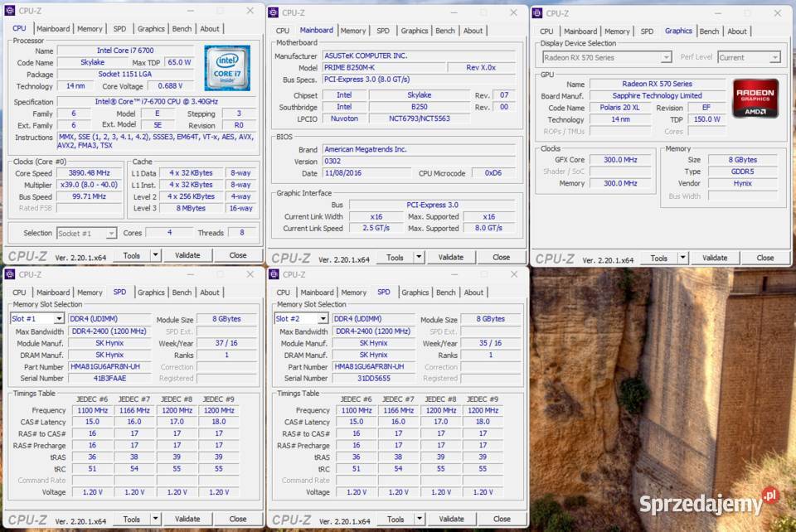Click Tools button in the Mainboard window
This screenshot has width=796, height=532.
(395, 257)
